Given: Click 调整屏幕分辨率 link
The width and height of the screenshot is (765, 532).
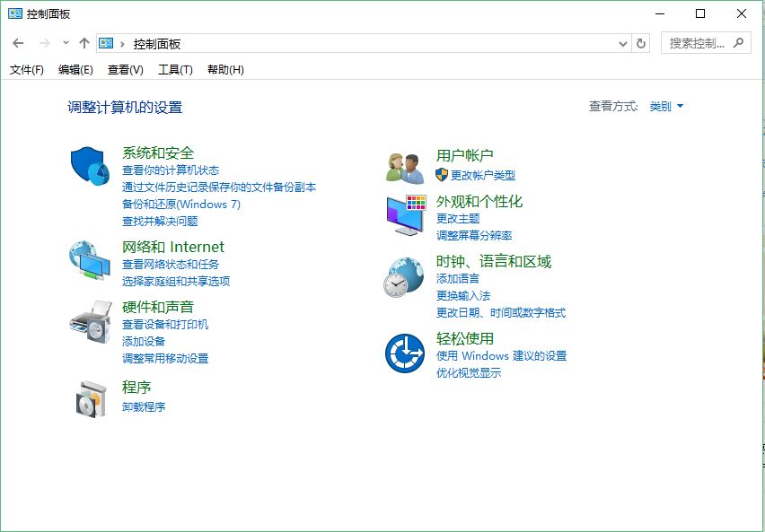Looking at the screenshot, I should (474, 236).
